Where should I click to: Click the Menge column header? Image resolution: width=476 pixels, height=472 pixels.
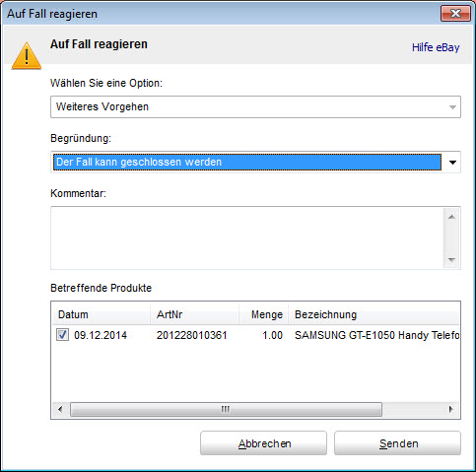[263, 314]
